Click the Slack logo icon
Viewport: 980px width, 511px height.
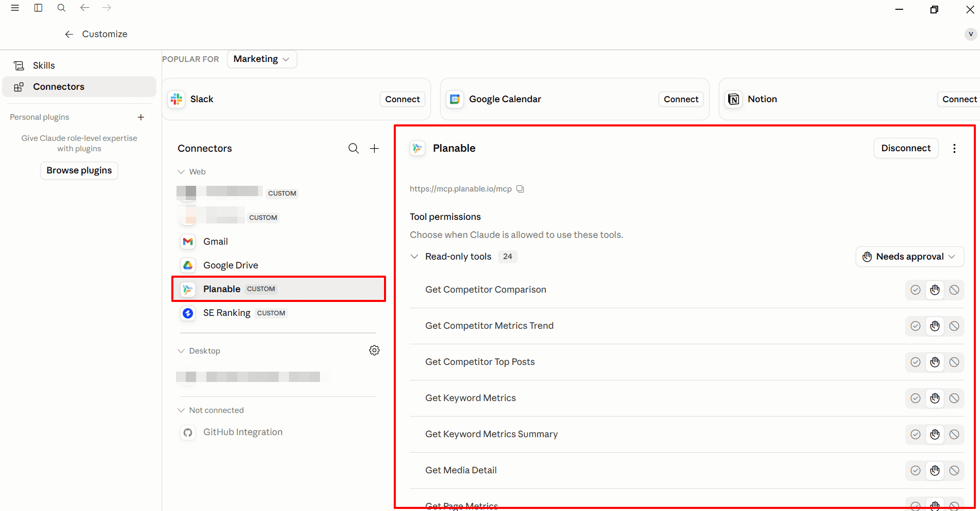[x=176, y=99]
